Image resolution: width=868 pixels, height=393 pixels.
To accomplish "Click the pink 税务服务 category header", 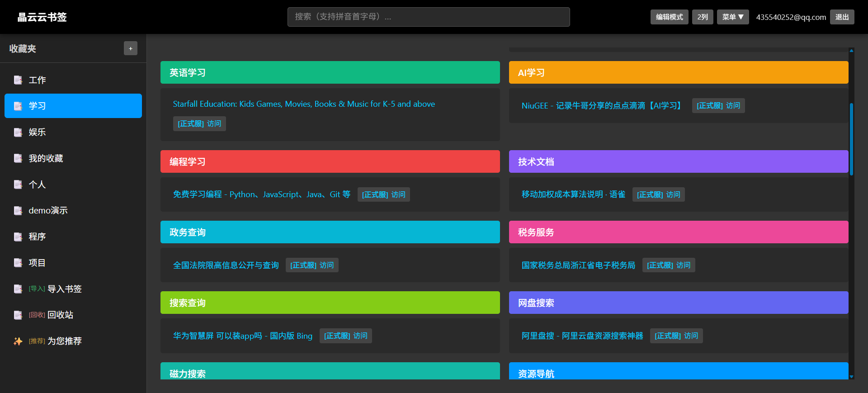I will (679, 232).
